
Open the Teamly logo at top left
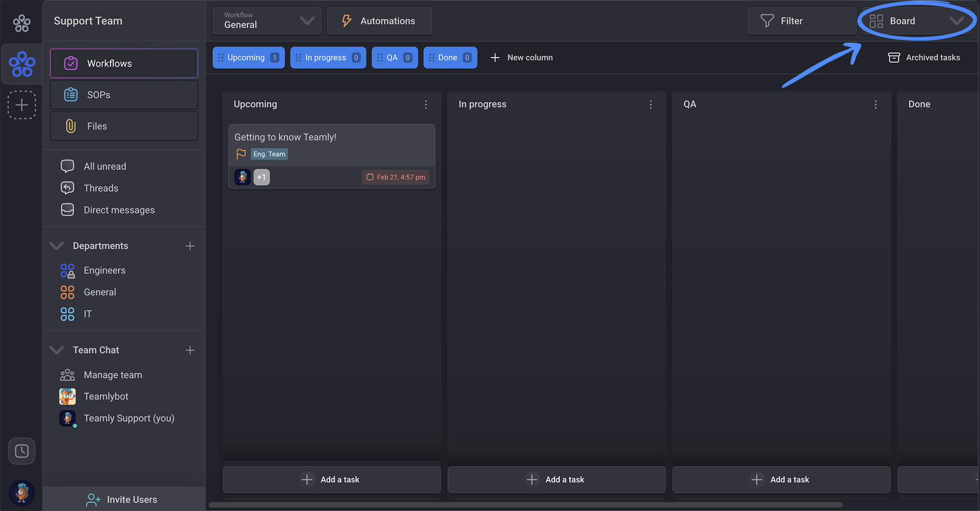click(x=22, y=23)
